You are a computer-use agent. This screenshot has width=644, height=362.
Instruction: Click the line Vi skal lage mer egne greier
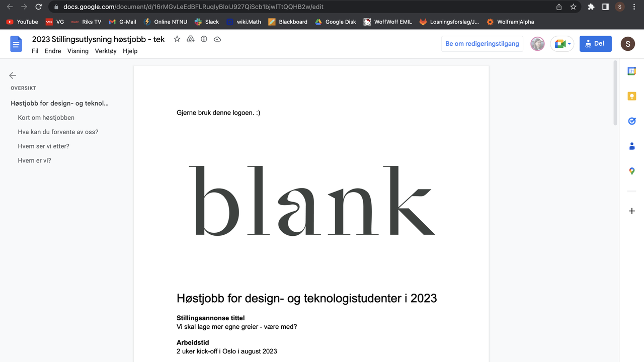coord(236,327)
